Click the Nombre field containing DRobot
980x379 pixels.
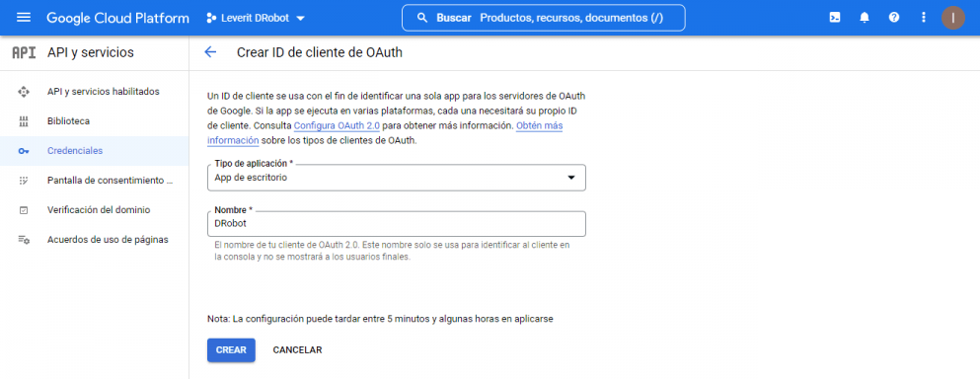(397, 224)
